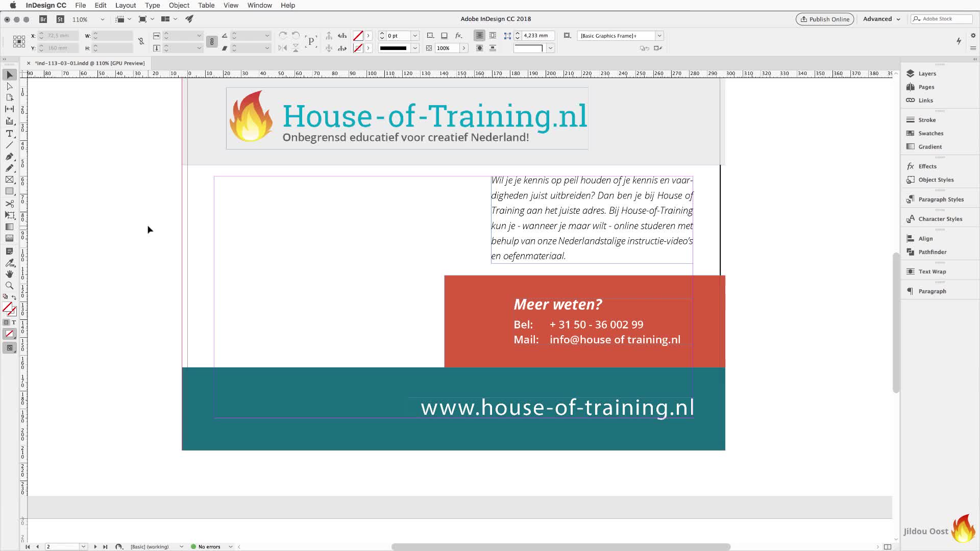Toggle formatting affects text button
This screenshot has height=551, width=980.
[x=14, y=322]
